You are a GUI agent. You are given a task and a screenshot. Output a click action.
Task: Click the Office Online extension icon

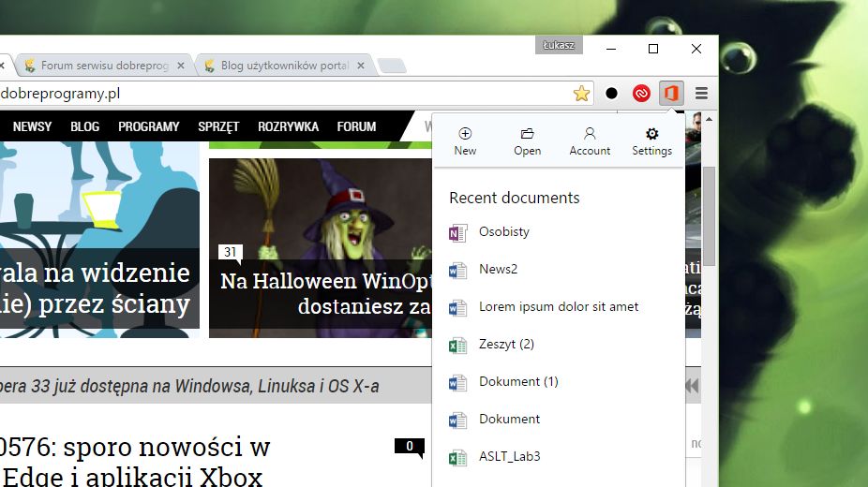[x=671, y=94]
